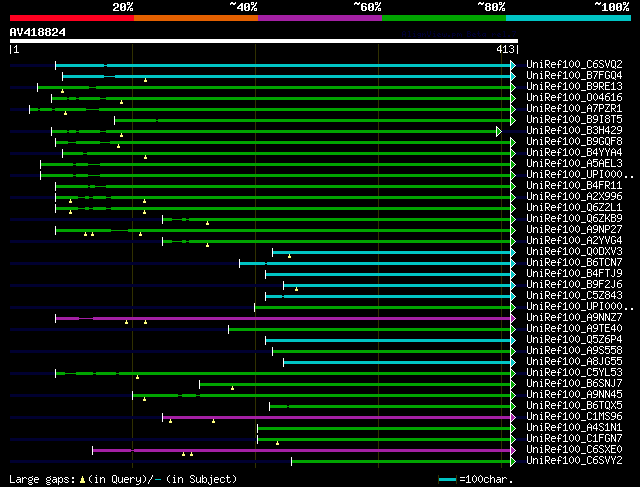Viewport: 640px width, 487px height.
Task: Select label UniRef100_B4YYA4
Action: tap(574, 153)
